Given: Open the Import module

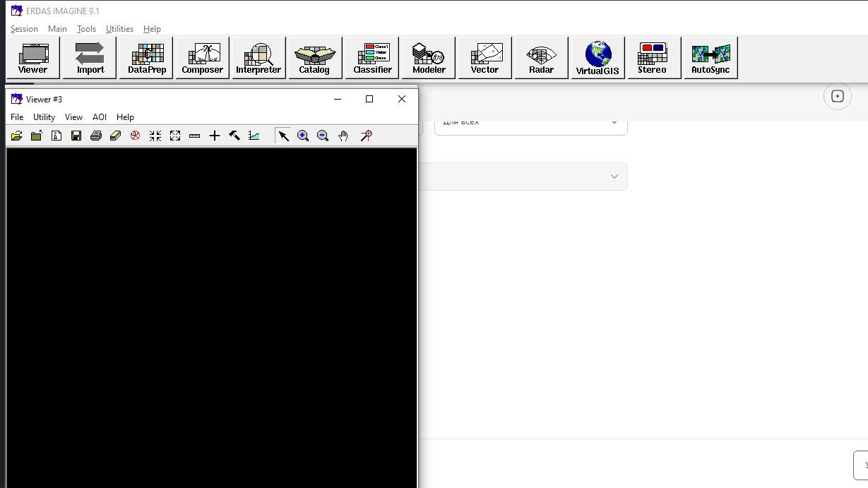Looking at the screenshot, I should click(x=90, y=58).
